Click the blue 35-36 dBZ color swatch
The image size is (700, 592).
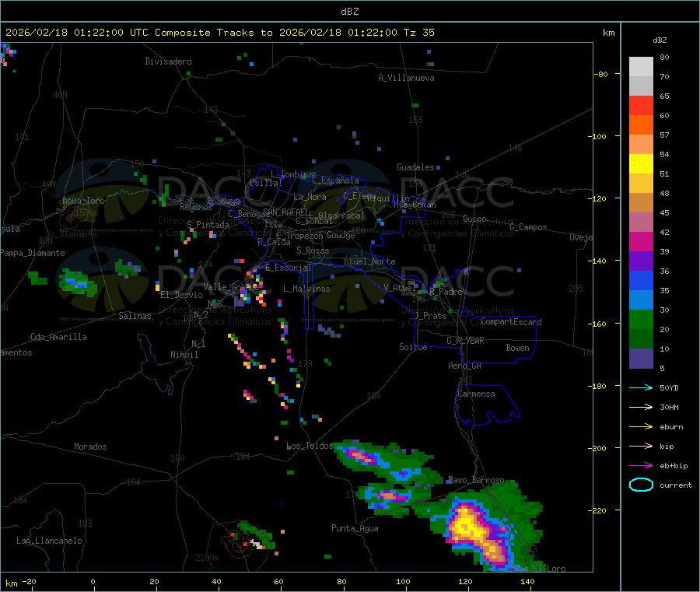point(641,280)
